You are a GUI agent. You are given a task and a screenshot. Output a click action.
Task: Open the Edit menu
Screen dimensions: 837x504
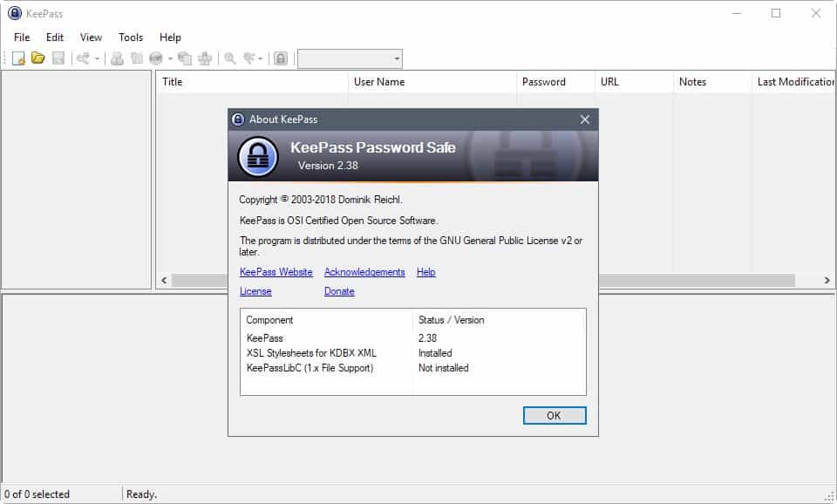tap(55, 37)
